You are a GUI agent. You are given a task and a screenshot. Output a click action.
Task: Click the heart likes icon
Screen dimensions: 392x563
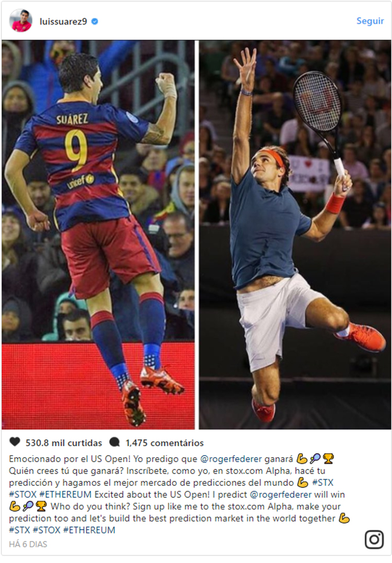[x=15, y=442]
